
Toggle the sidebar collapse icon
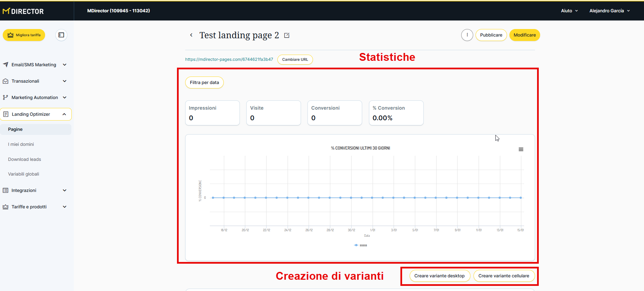pos(61,35)
